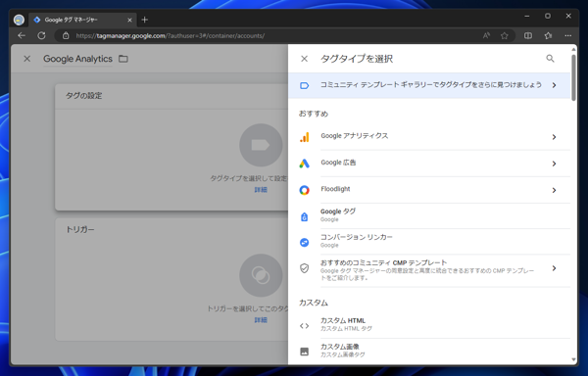The image size is (588, 376).
Task: Close the Google Analytics tag editor
Action: point(27,59)
